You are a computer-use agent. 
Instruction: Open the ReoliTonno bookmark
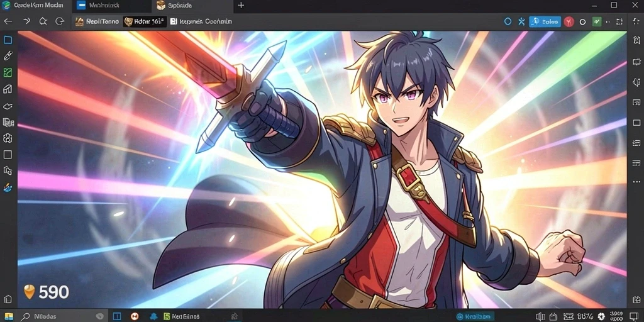tap(97, 21)
